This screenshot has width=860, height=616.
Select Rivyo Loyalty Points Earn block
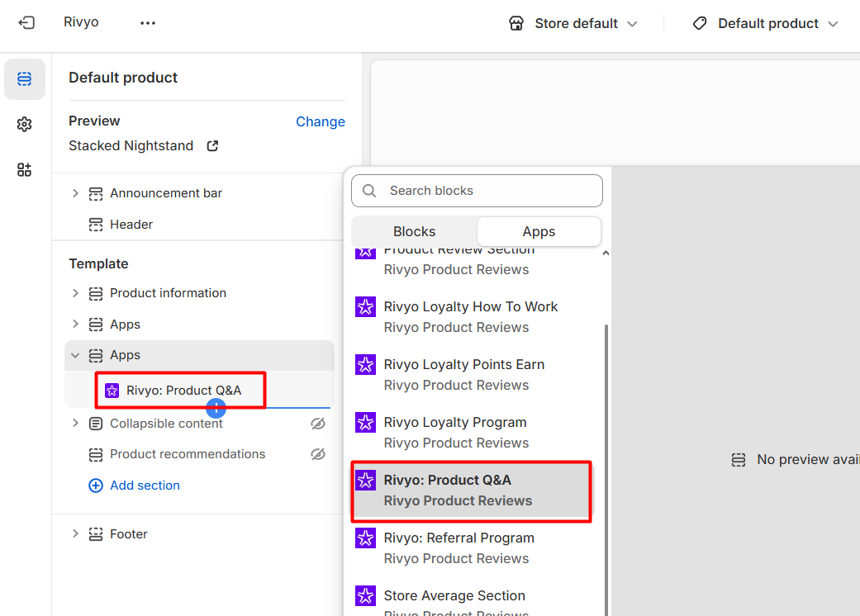click(x=472, y=375)
